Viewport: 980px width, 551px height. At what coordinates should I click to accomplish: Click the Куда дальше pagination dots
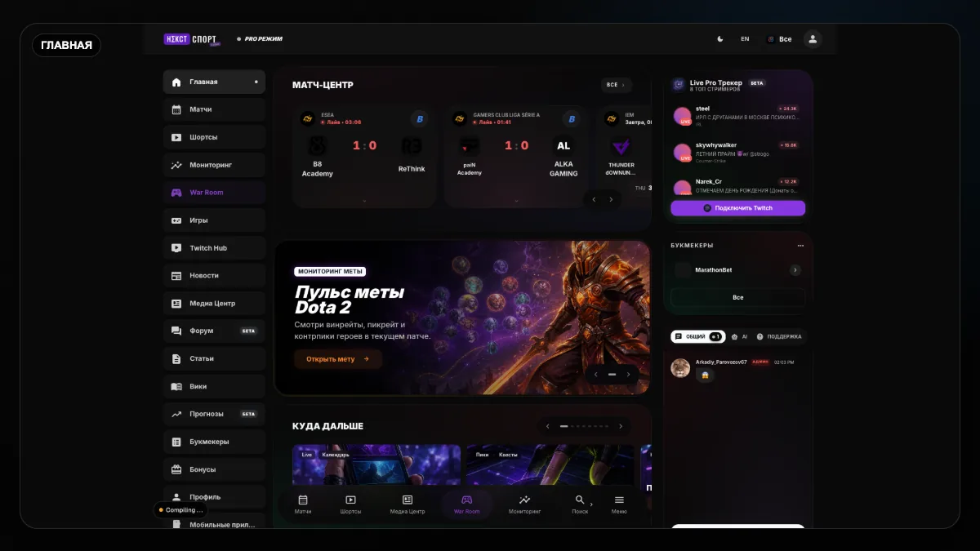point(584,426)
